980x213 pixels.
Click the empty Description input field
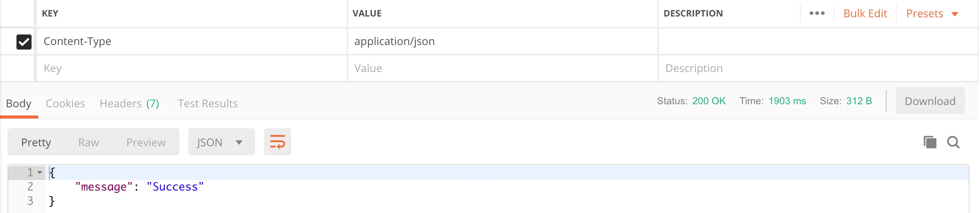click(x=814, y=69)
